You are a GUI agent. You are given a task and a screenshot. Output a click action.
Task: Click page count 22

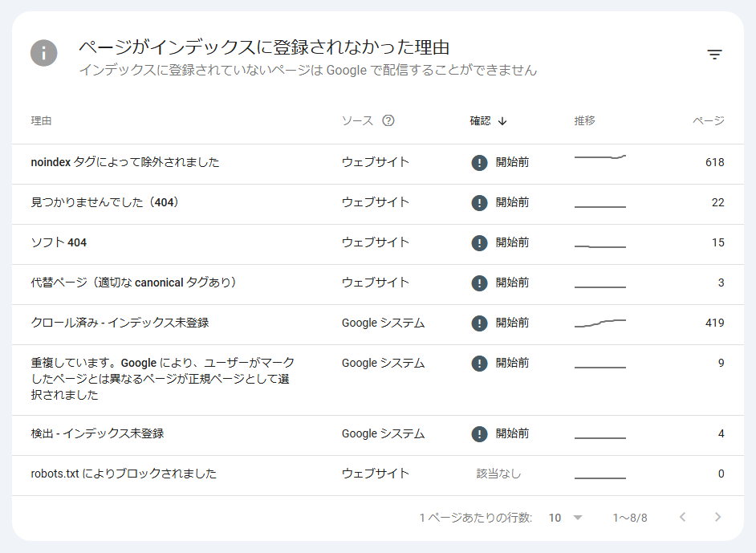(718, 202)
